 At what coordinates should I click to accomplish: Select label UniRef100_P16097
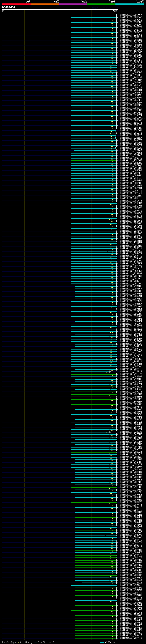(131, 103)
